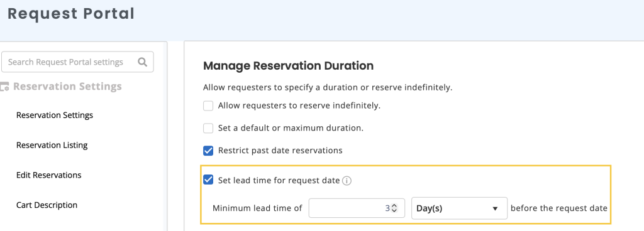Click the Manage Reservation Duration heading

[x=288, y=65]
